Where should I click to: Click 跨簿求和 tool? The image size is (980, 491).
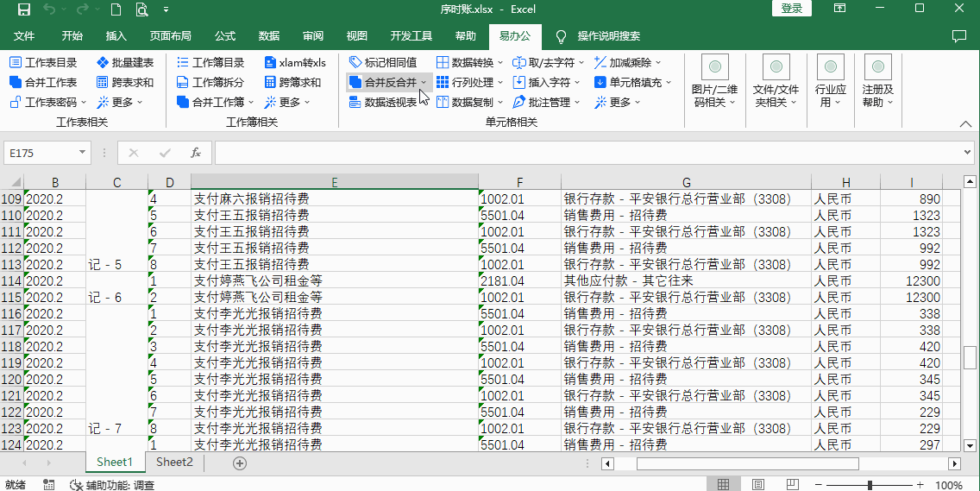(x=293, y=83)
